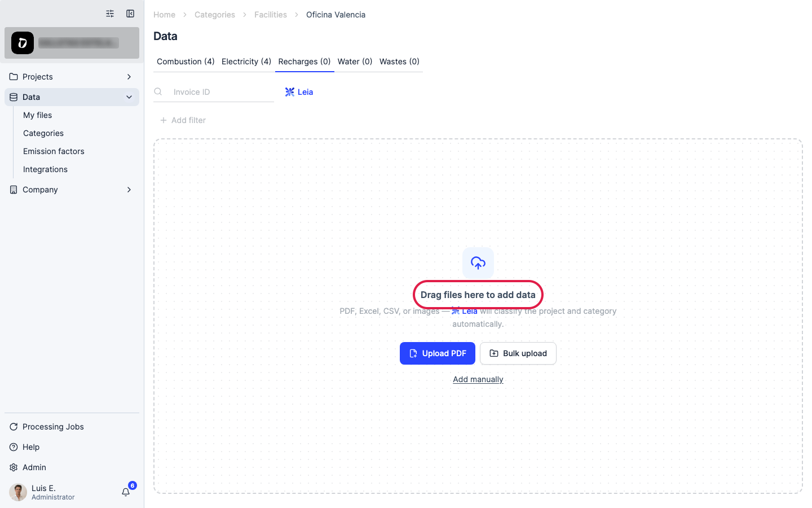
Task: Open Emission factors
Action: 54,151
